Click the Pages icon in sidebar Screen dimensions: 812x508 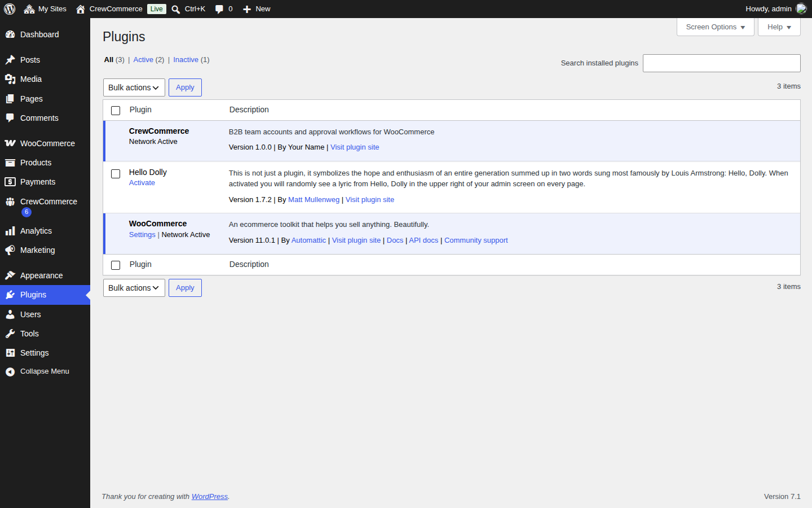click(x=10, y=99)
